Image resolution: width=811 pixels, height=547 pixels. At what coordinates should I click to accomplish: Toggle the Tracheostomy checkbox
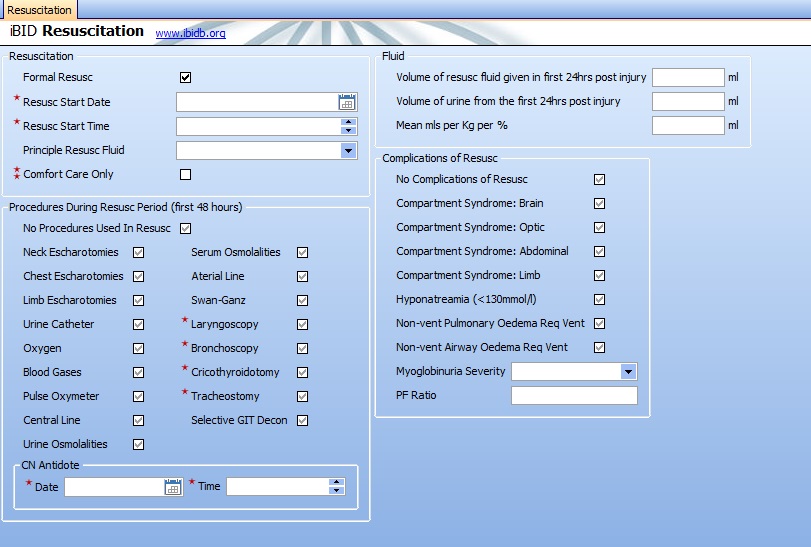(303, 396)
